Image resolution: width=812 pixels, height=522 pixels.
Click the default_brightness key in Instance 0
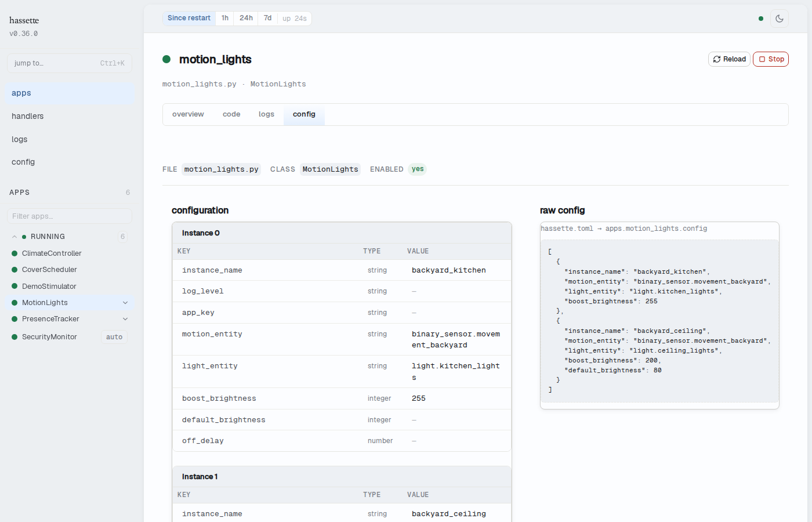click(224, 420)
